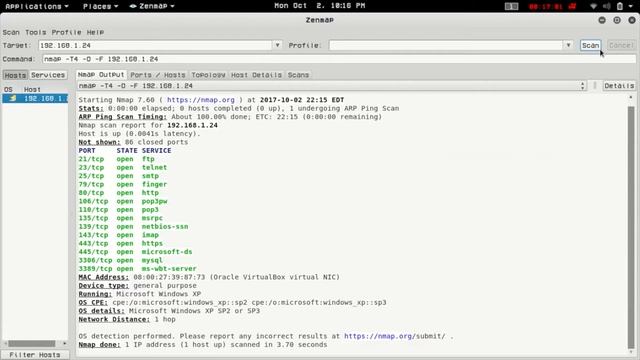The height and width of the screenshot is (360, 640).
Task: Follow the https://nmap.org link in output
Action: point(201,100)
